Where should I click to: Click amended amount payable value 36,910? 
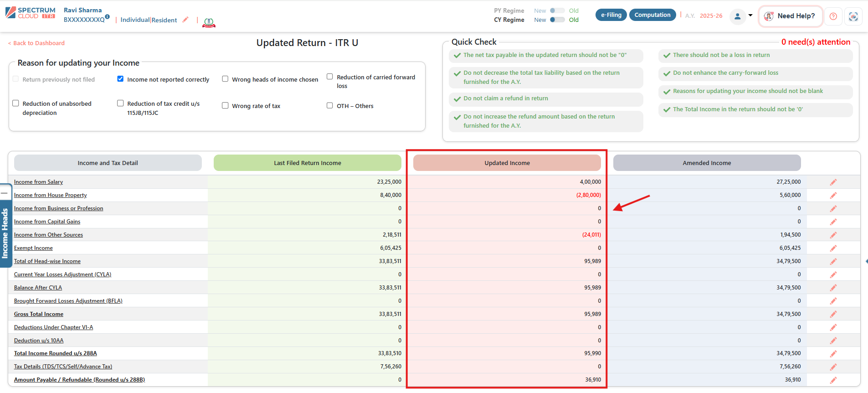tap(793, 380)
